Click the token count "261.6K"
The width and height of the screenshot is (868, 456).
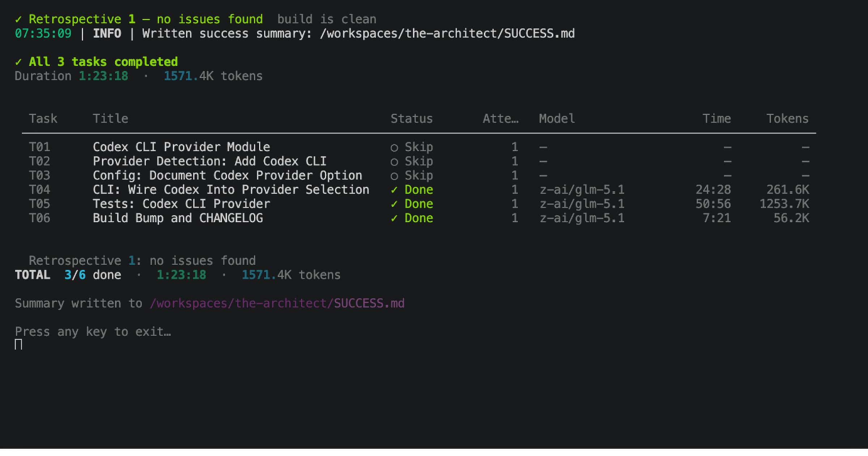point(788,190)
